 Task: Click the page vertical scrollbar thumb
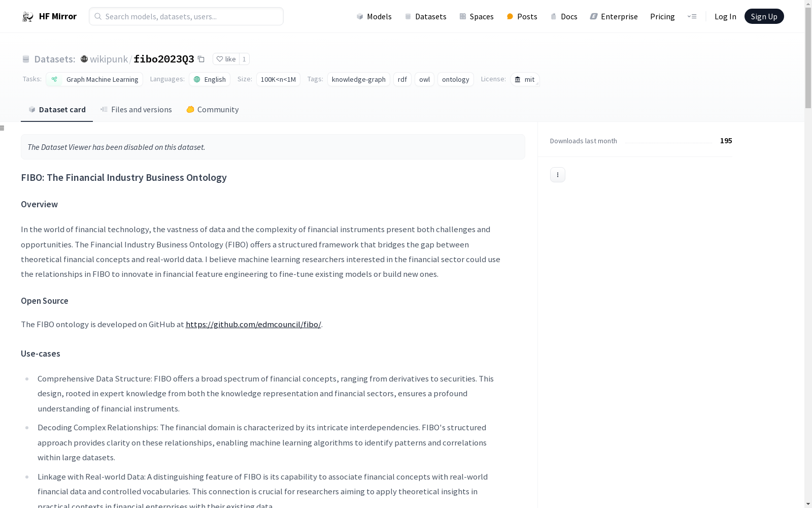point(808,57)
